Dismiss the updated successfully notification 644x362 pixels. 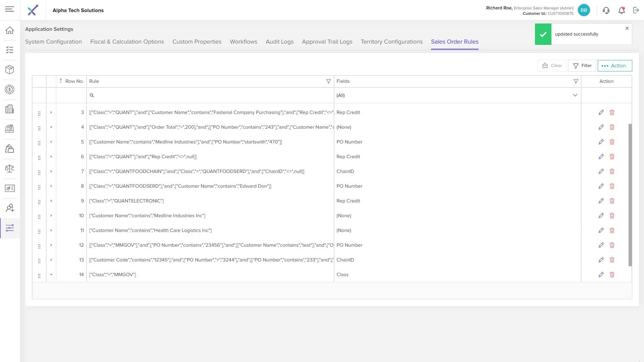(x=627, y=28)
